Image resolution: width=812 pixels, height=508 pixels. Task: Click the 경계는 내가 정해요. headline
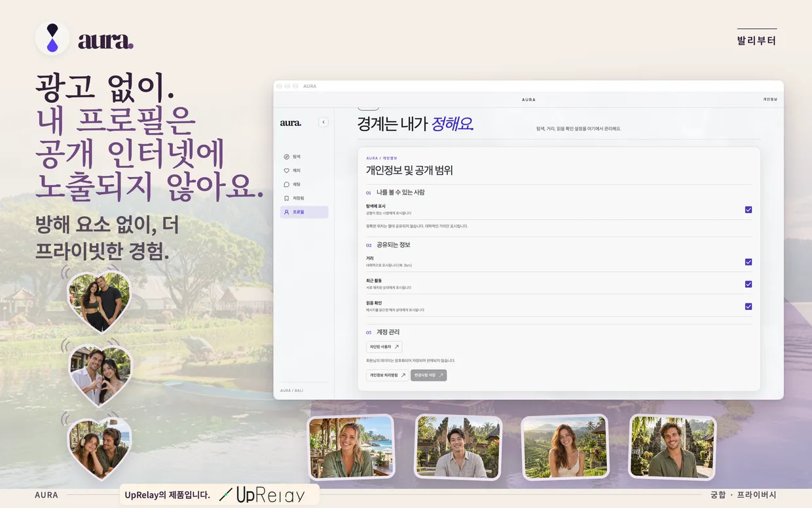point(415,123)
